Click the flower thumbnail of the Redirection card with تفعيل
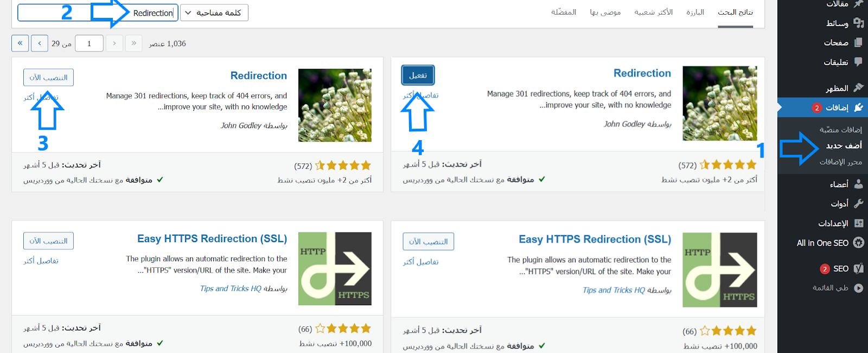 720,104
